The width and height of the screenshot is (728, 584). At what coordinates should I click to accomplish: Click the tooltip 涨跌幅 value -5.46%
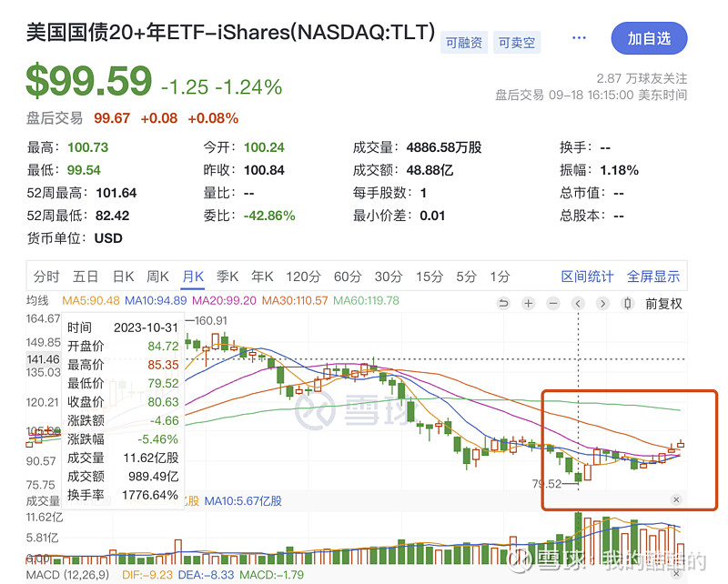pyautogui.click(x=157, y=439)
